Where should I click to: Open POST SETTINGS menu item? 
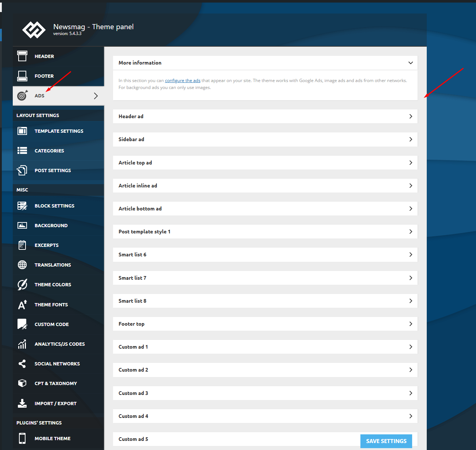tap(58, 170)
